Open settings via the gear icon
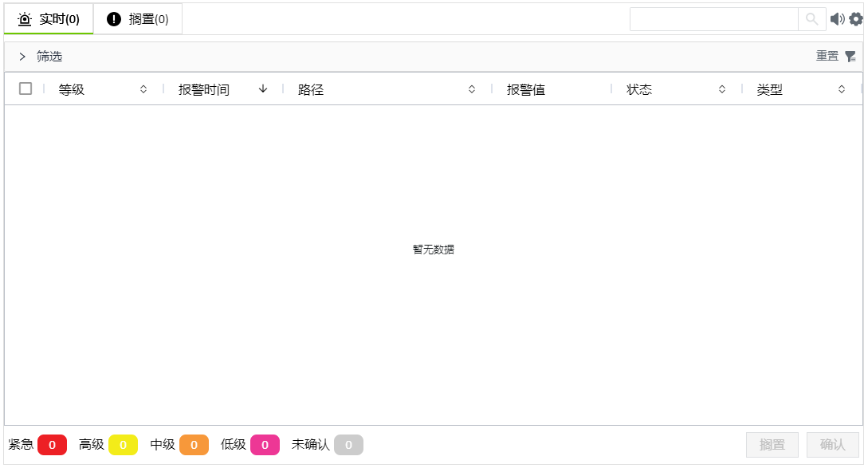868x468 pixels. click(856, 19)
